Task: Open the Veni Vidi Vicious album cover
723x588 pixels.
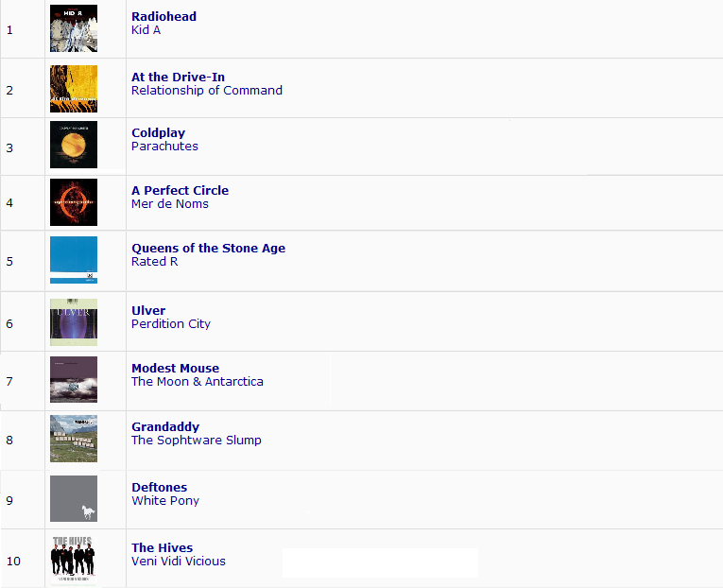Action: click(x=74, y=561)
